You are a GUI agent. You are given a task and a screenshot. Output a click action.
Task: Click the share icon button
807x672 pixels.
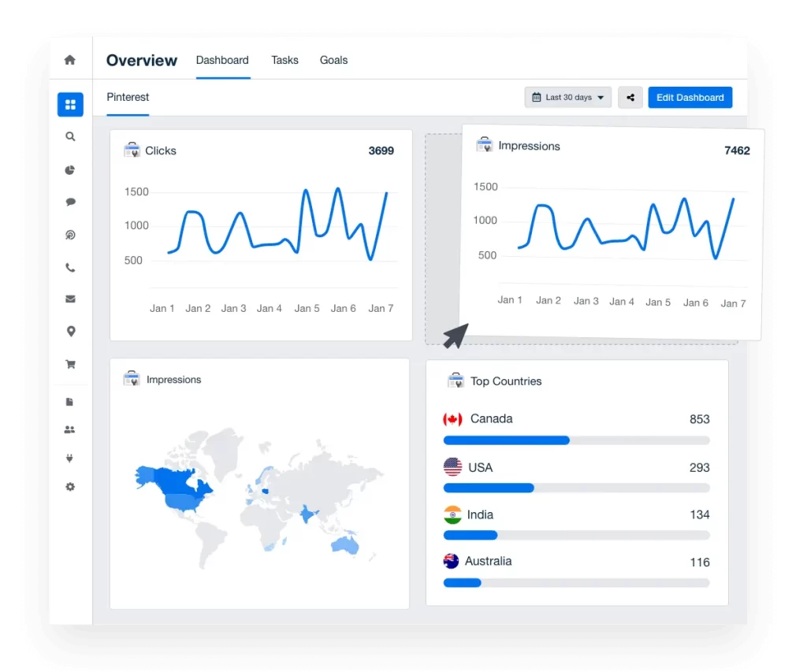[x=630, y=98]
